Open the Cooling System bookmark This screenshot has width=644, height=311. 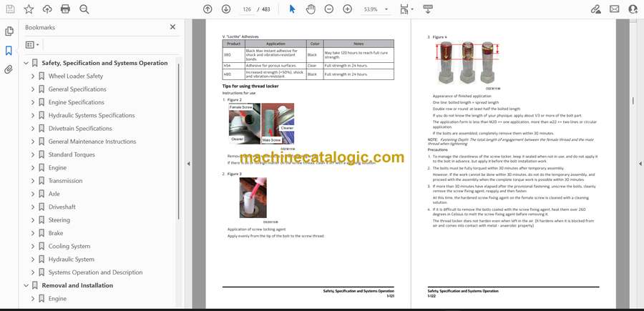click(x=69, y=246)
